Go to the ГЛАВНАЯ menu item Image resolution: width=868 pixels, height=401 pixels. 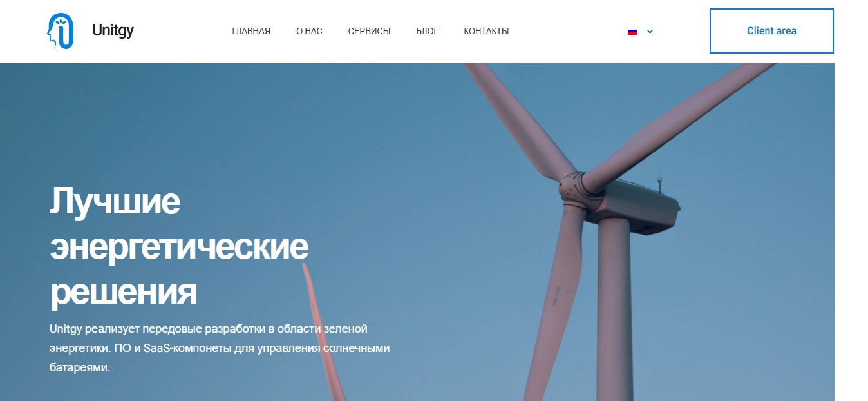pyautogui.click(x=251, y=31)
